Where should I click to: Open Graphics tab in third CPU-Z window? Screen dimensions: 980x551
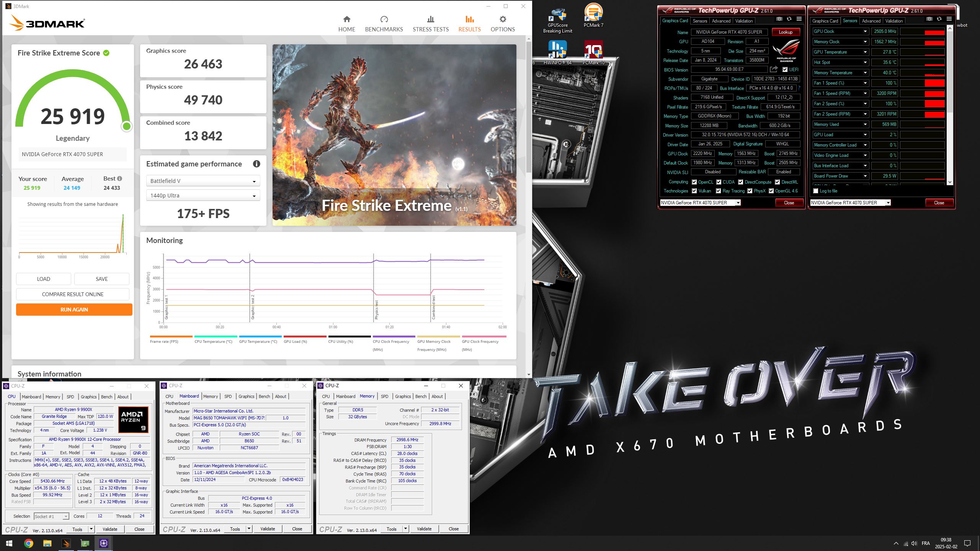point(403,396)
